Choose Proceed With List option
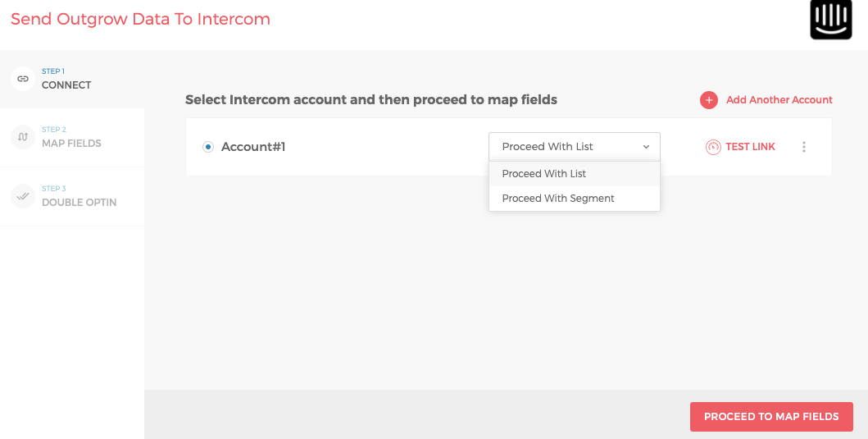 point(544,174)
